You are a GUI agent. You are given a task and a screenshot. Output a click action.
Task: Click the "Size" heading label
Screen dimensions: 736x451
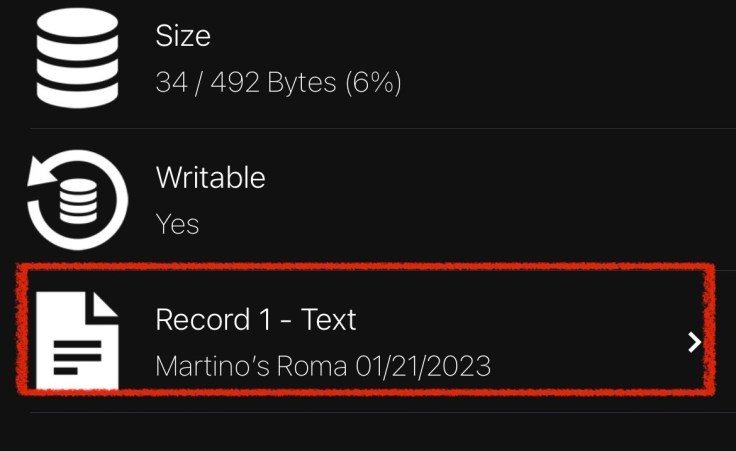(183, 36)
